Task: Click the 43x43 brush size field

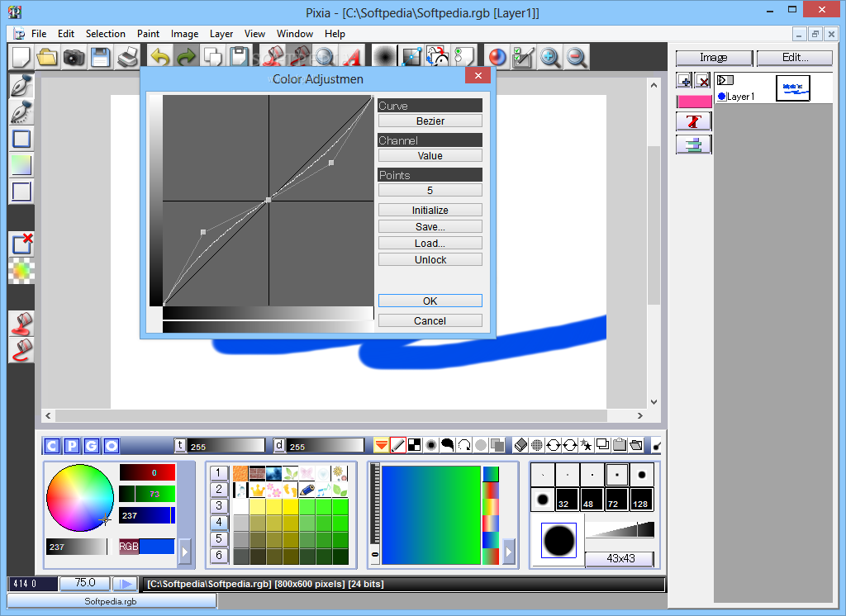Action: 620,559
